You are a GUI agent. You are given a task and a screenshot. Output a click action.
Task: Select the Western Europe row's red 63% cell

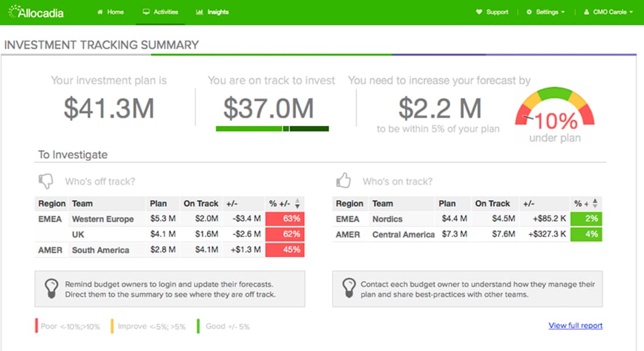tap(285, 219)
